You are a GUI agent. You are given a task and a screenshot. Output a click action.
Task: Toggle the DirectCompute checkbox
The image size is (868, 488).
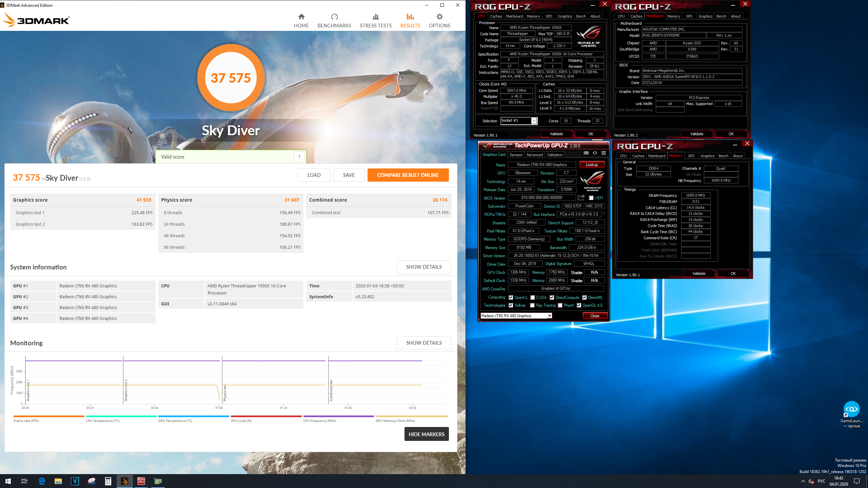552,298
